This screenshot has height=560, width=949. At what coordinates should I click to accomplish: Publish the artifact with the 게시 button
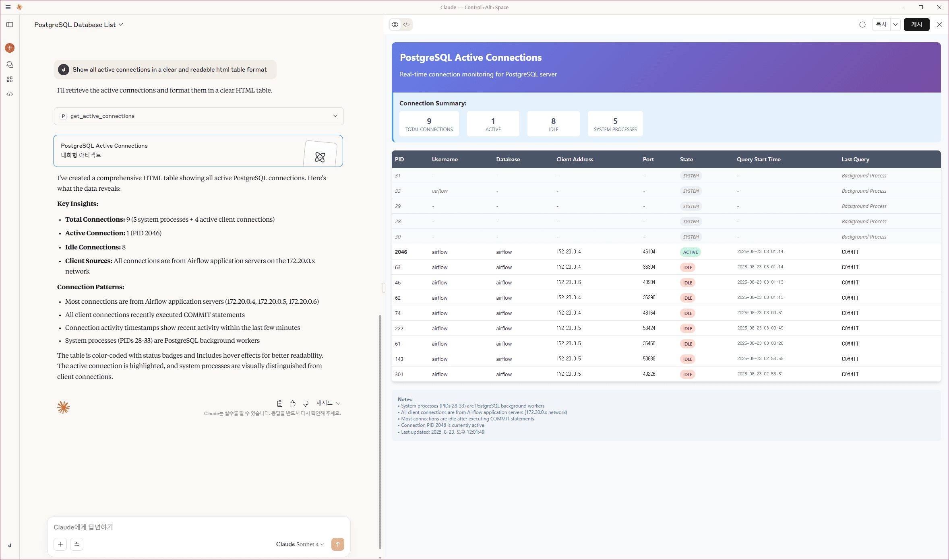tap(916, 25)
